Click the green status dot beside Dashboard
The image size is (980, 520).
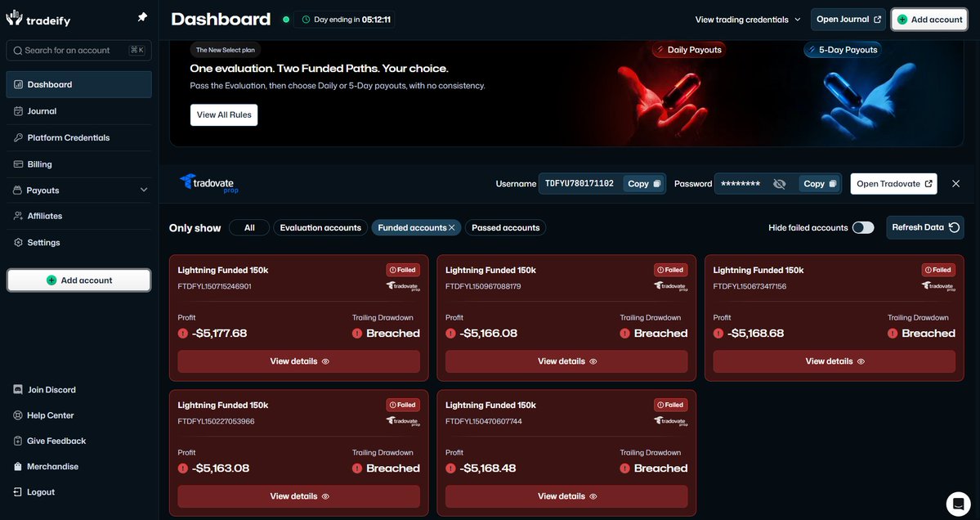click(x=285, y=20)
